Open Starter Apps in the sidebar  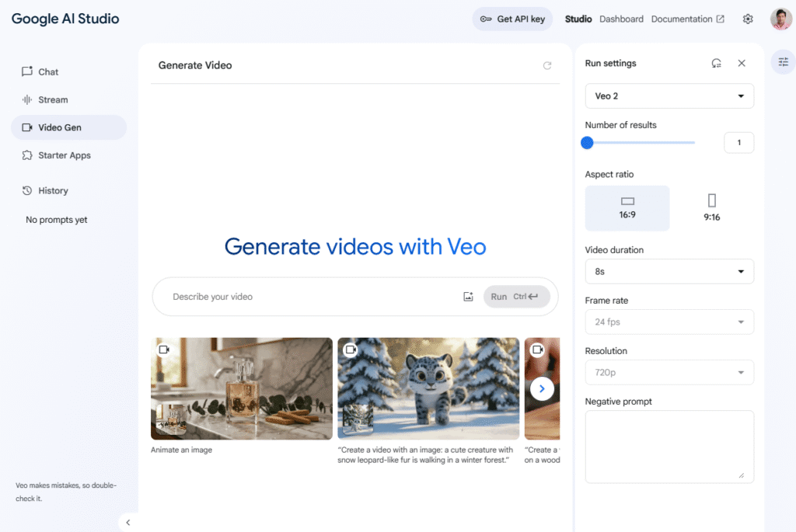[x=68, y=155]
